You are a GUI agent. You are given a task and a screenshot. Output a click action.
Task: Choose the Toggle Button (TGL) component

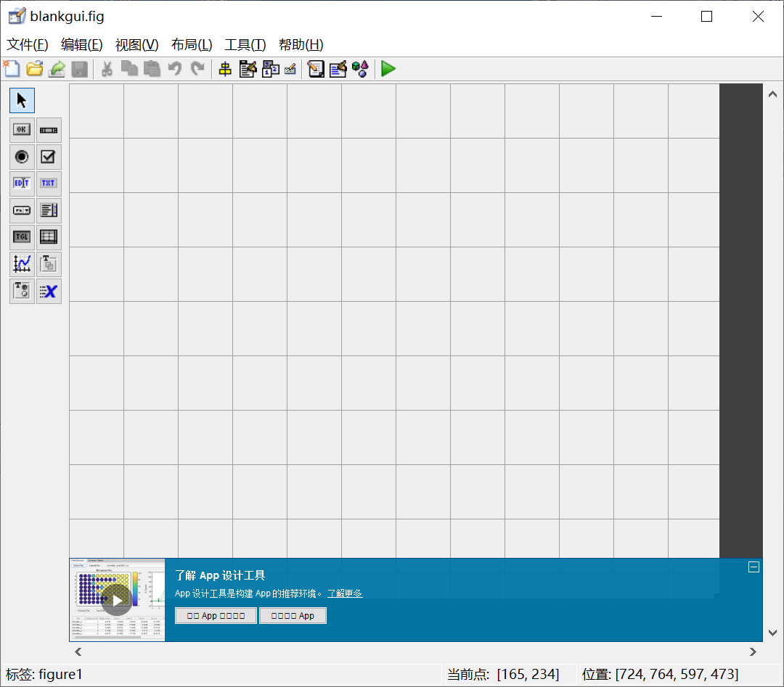[22, 236]
